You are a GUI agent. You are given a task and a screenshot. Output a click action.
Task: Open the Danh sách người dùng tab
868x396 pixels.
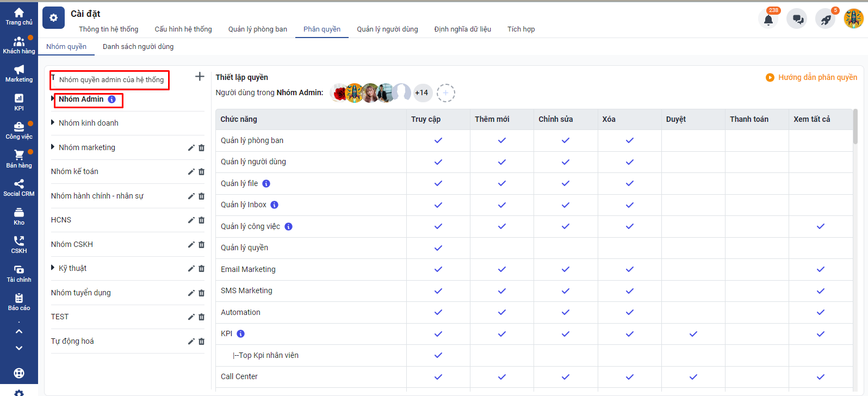click(x=138, y=47)
